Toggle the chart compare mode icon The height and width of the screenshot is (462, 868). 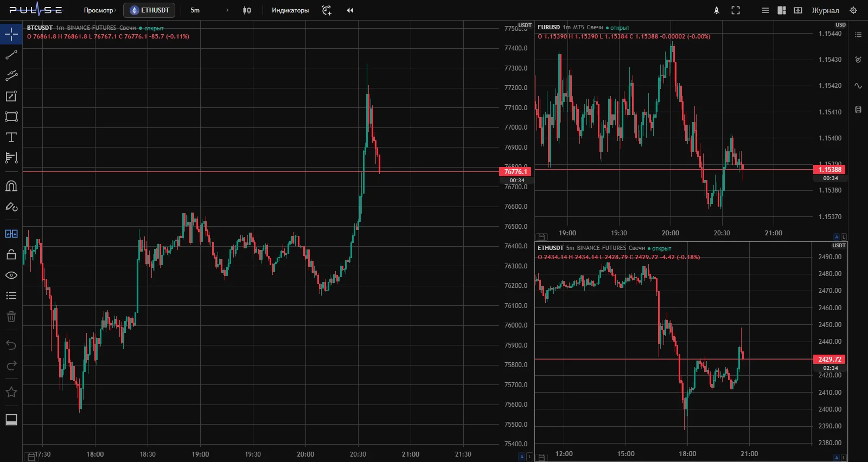point(11,234)
